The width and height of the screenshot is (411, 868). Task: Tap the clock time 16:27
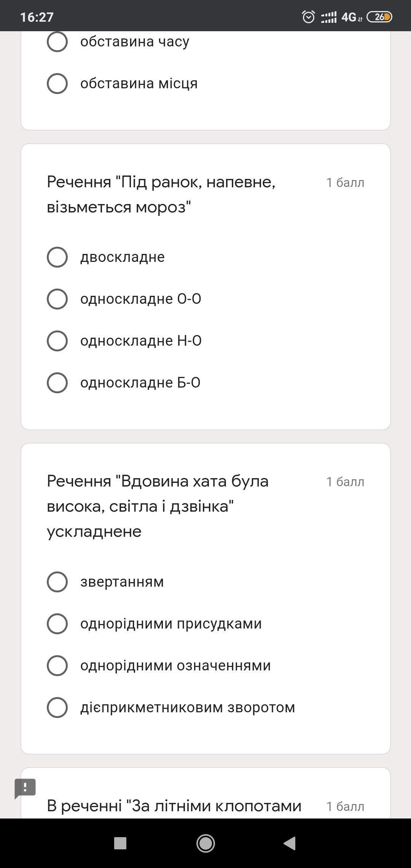[x=37, y=17]
